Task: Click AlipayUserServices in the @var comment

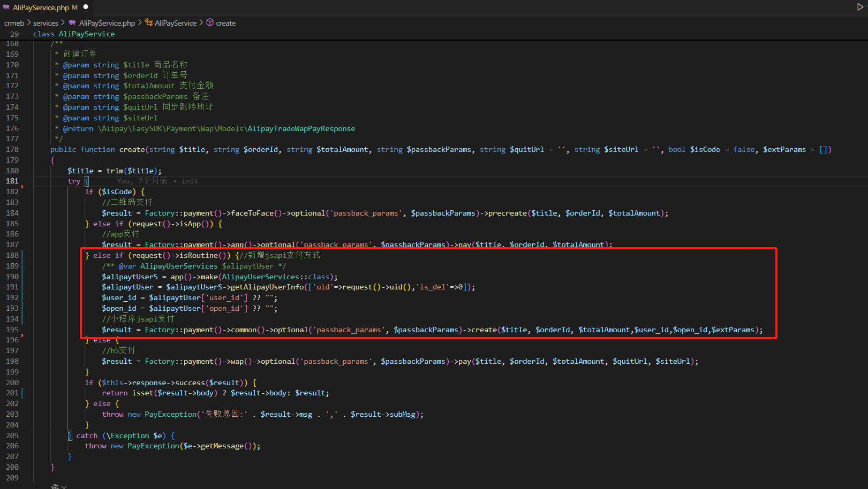Action: pyautogui.click(x=179, y=266)
